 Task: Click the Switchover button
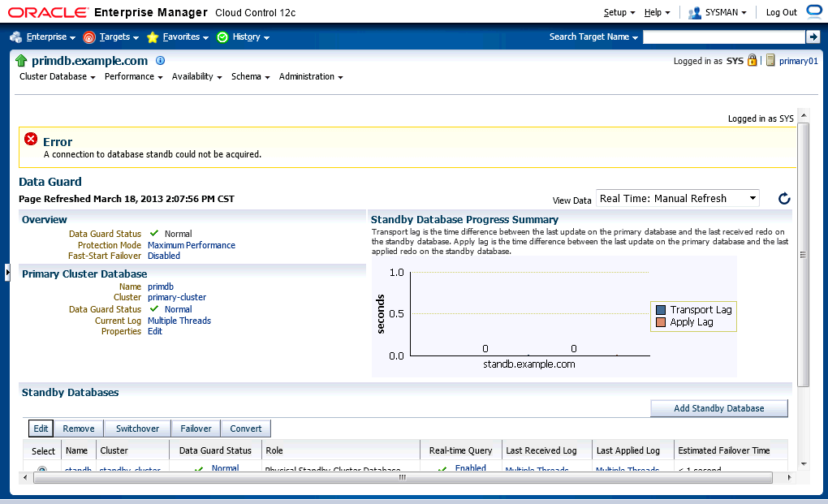coord(137,429)
